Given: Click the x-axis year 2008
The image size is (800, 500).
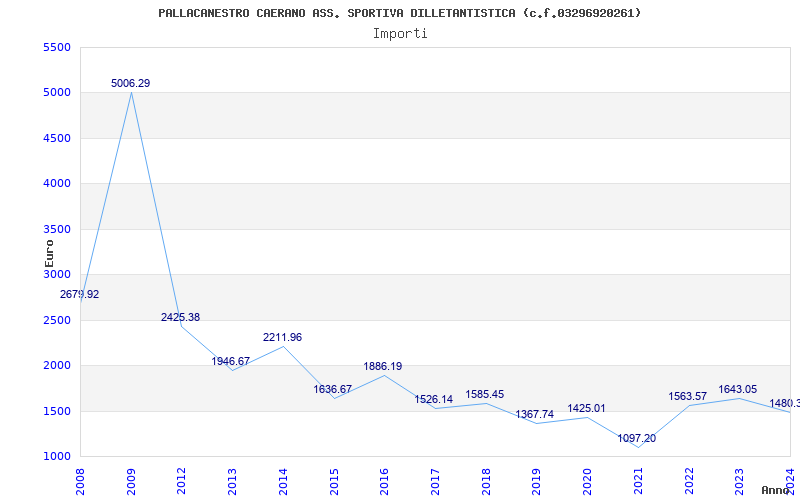Looking at the screenshot, I should pyautogui.click(x=80, y=482).
